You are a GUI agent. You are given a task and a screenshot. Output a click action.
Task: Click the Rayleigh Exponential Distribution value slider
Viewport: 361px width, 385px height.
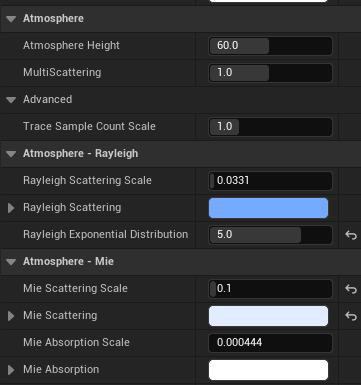[270, 235]
